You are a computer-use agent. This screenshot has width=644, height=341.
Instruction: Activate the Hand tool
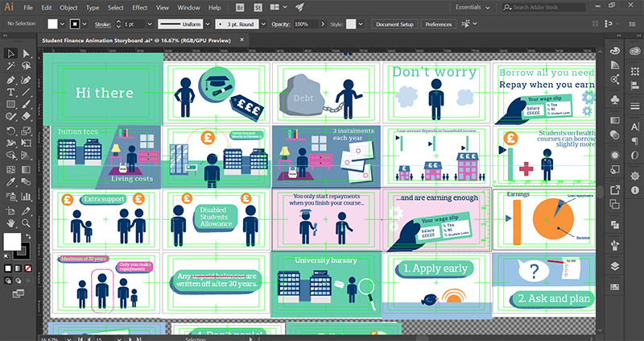coord(11,223)
